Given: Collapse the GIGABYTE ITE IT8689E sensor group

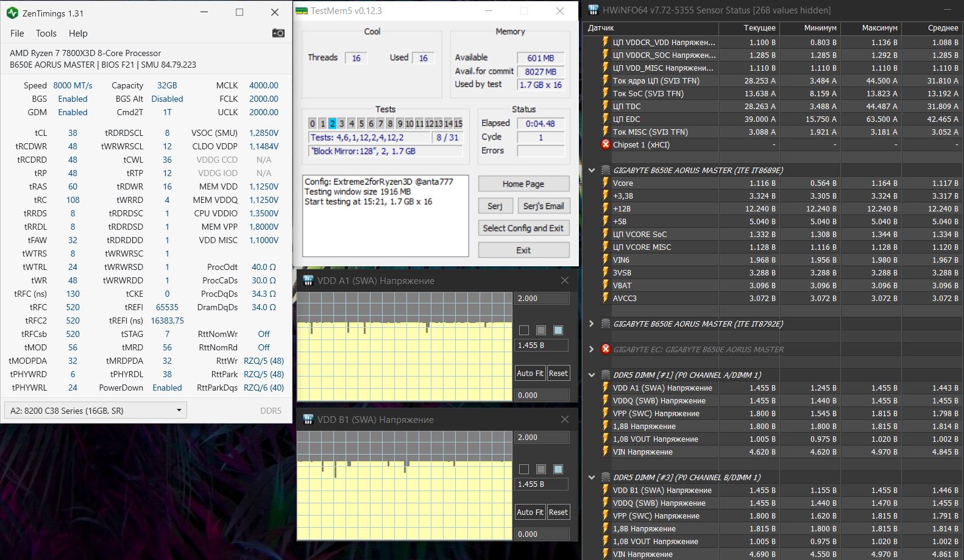Looking at the screenshot, I should [x=591, y=170].
